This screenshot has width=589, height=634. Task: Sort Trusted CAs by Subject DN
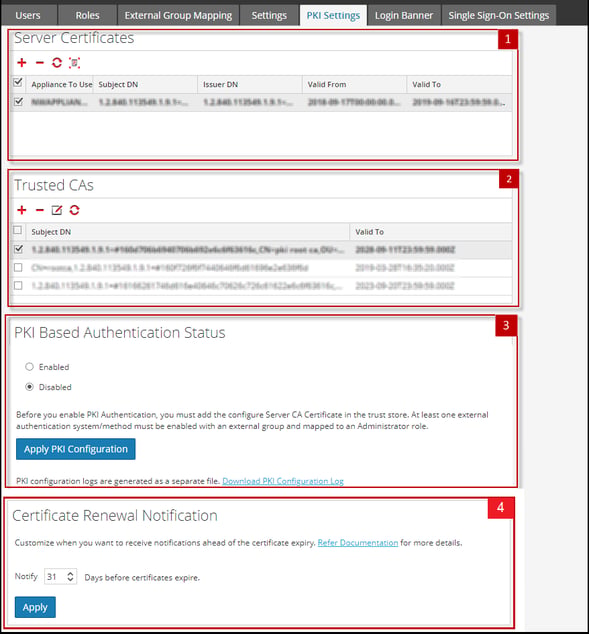pyautogui.click(x=188, y=232)
